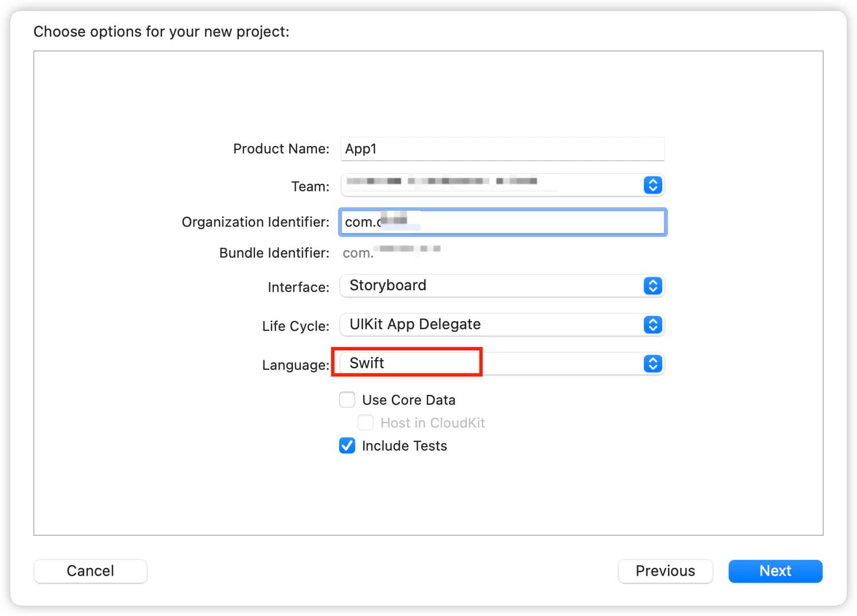The width and height of the screenshot is (857, 616).
Task: Open the Life Cycle dropdown
Action: (x=502, y=325)
